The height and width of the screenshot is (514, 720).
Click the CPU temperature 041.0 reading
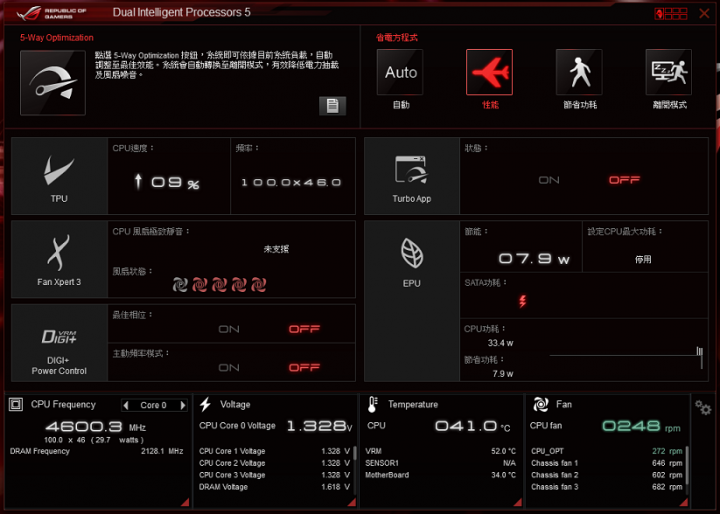(x=472, y=426)
